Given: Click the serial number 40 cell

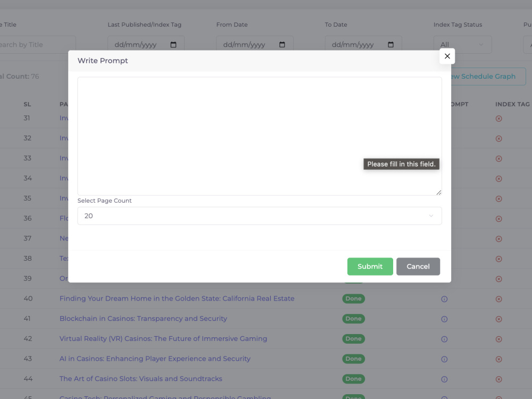Looking at the screenshot, I should 28,298.
